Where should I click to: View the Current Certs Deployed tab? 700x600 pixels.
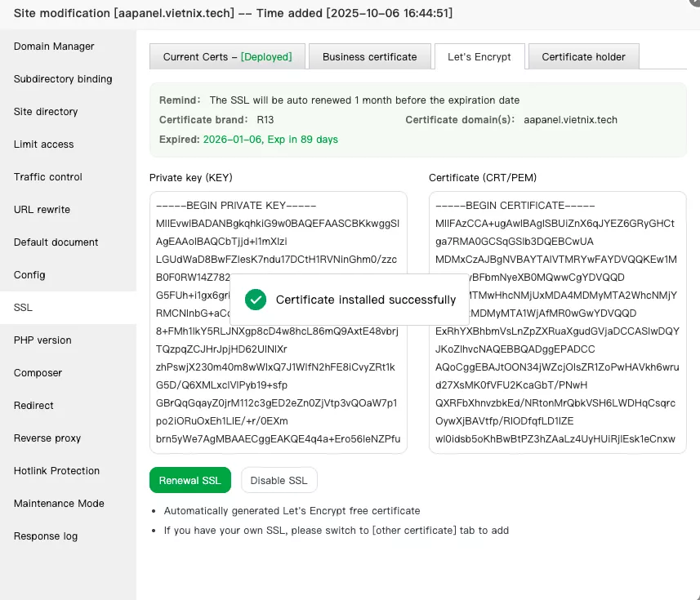226,56
